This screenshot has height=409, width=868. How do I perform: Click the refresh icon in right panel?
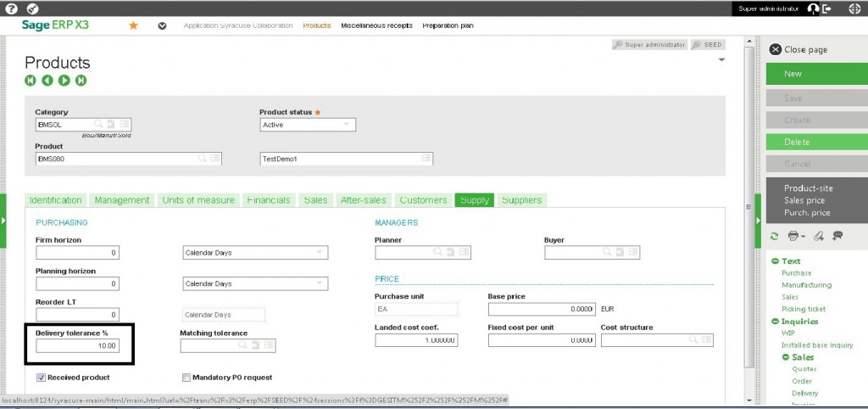(x=774, y=236)
